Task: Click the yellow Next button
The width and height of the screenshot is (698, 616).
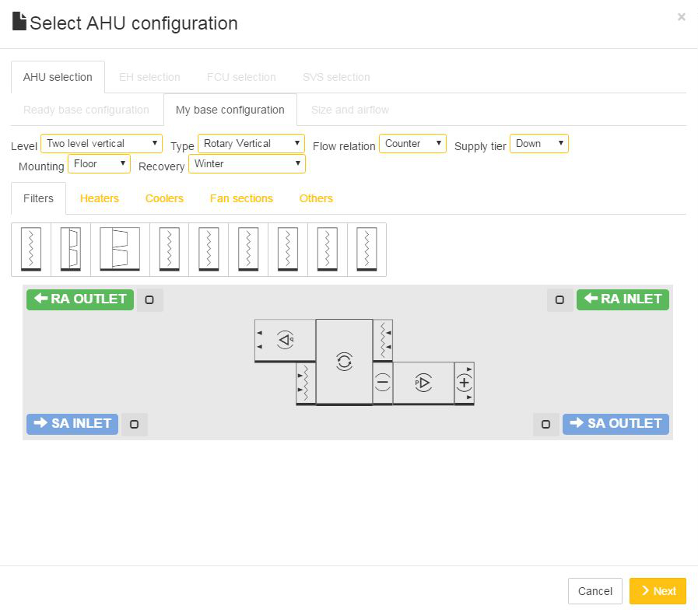Action: [x=658, y=591]
